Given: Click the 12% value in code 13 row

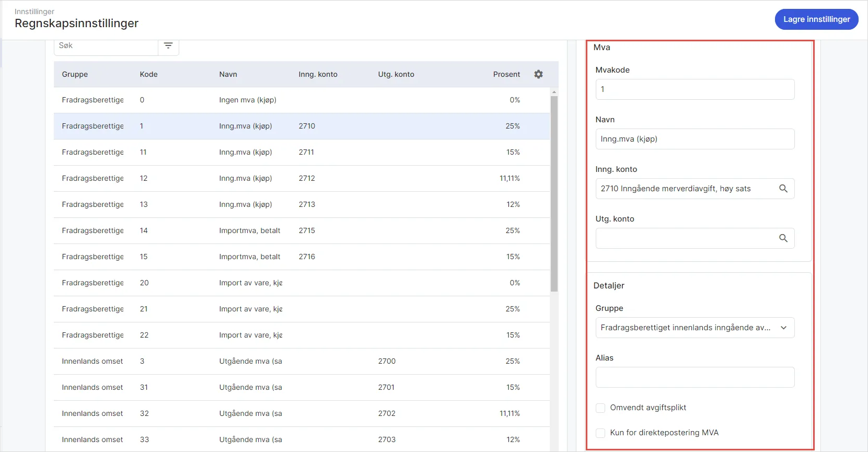Looking at the screenshot, I should (513, 205).
